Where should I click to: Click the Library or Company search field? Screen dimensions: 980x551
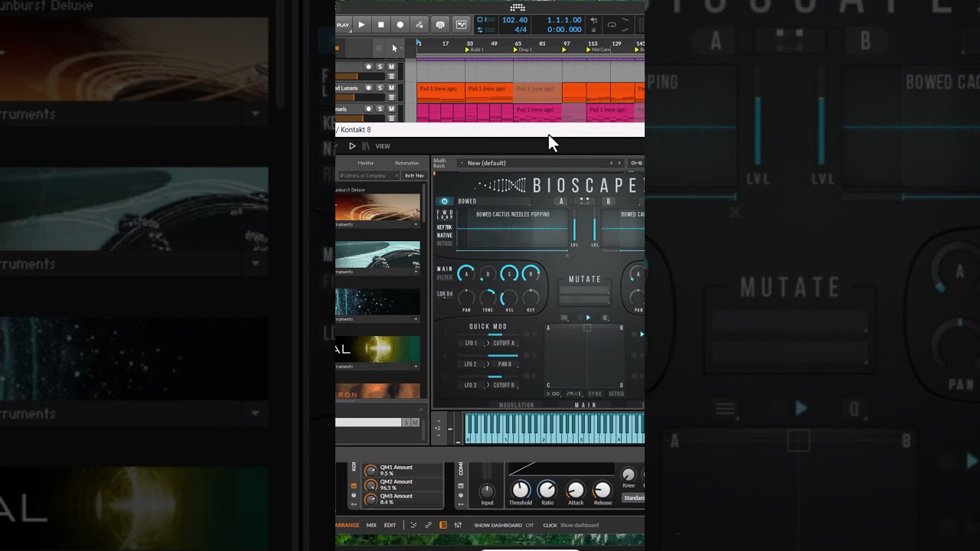pos(368,175)
